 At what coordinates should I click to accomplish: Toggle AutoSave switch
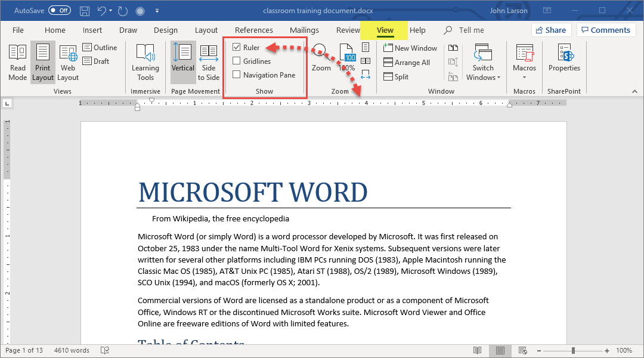click(x=60, y=11)
